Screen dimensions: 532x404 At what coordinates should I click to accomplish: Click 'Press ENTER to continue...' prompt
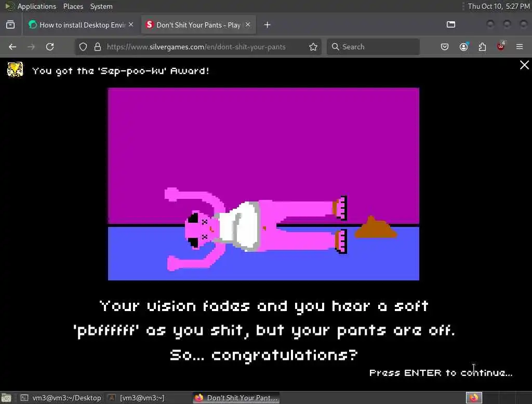(441, 373)
